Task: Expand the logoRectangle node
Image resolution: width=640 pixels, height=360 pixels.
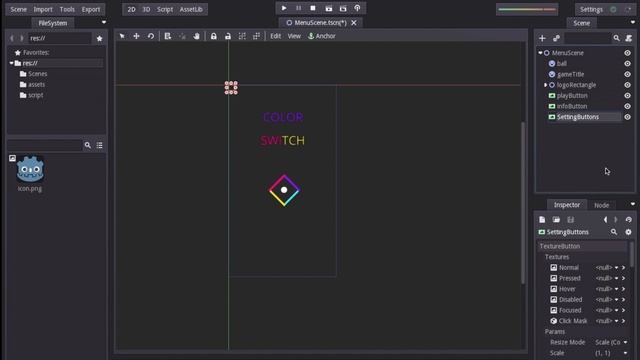Action: click(546, 85)
